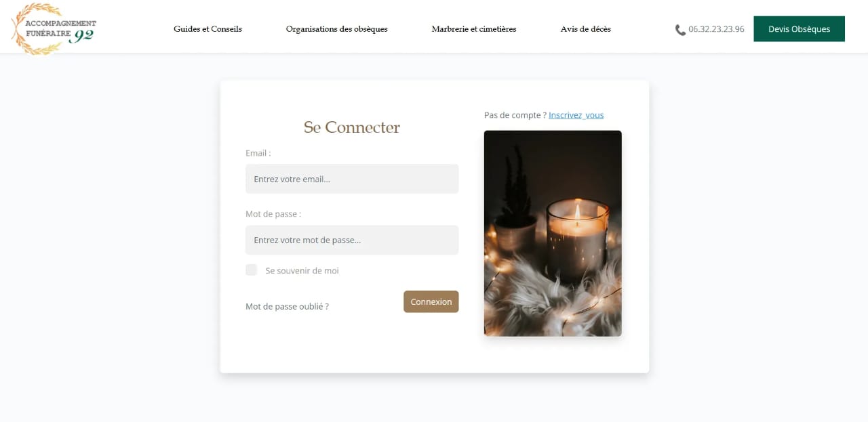Follow the Inscrivez-vous sign-up link
Image resolution: width=868 pixels, height=422 pixels.
click(x=576, y=115)
